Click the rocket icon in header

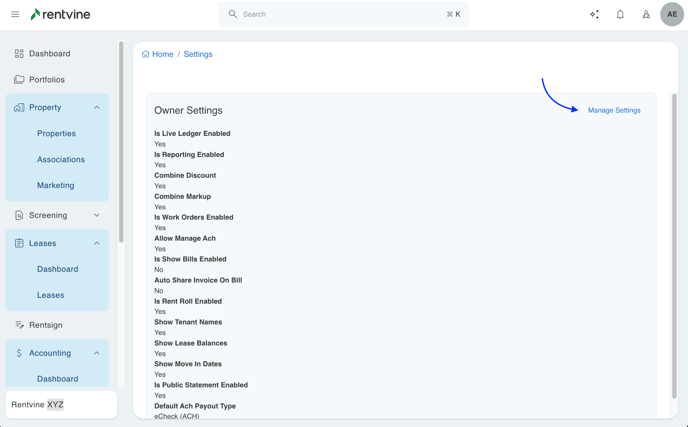coord(646,15)
